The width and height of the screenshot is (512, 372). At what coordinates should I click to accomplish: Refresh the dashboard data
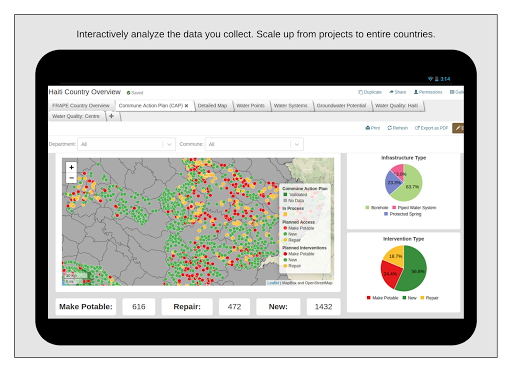click(x=397, y=128)
